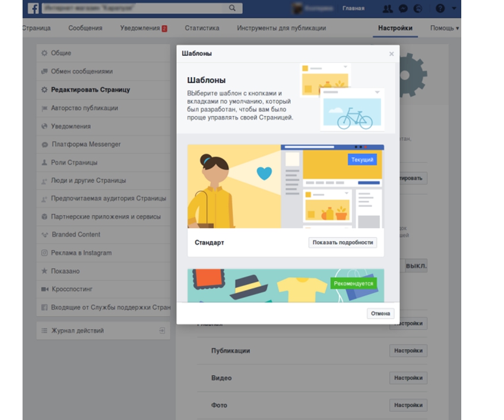This screenshot has height=420, width=504.
Task: Close the Шаблоны dialog with X
Action: [x=391, y=54]
